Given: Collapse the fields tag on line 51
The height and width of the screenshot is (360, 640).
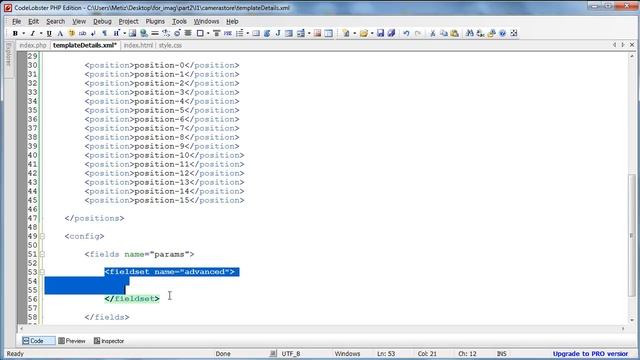Looking at the screenshot, I should [x=42, y=254].
